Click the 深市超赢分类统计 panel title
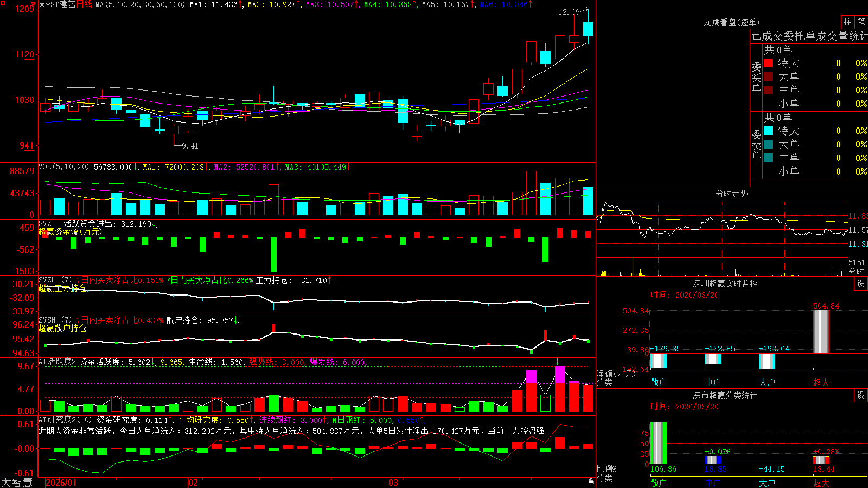This screenshot has height=488, width=868. tap(725, 395)
